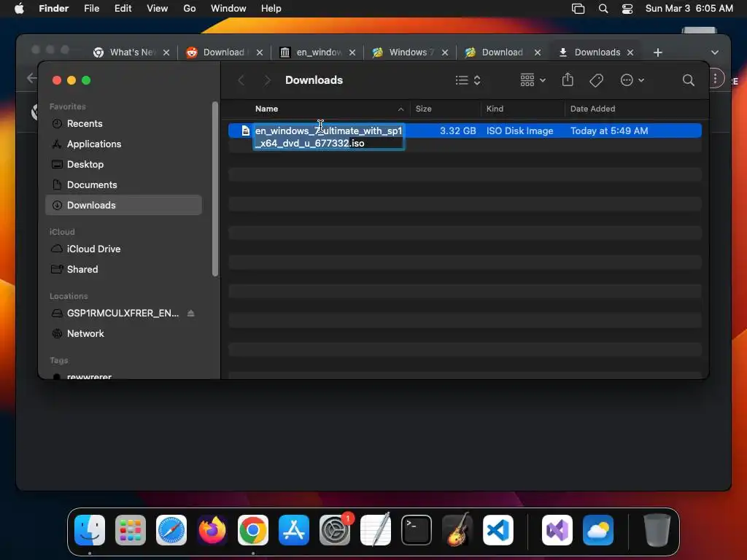The height and width of the screenshot is (560, 747).
Task: Open the Help menu
Action: coord(271,9)
